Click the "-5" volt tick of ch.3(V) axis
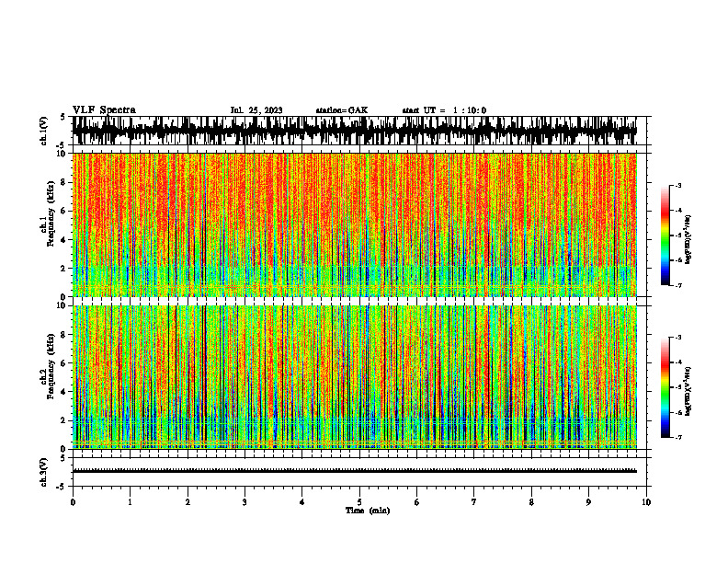728x563 pixels. (x=62, y=487)
